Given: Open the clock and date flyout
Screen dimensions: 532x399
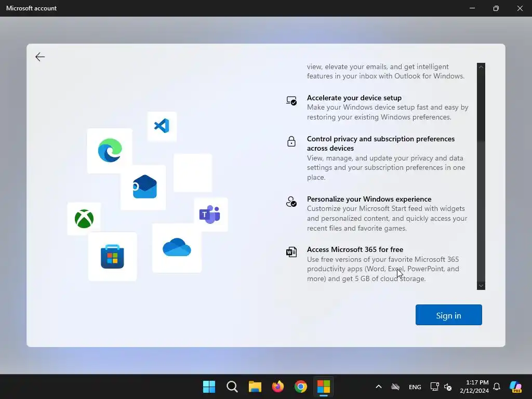Looking at the screenshot, I should (474, 387).
